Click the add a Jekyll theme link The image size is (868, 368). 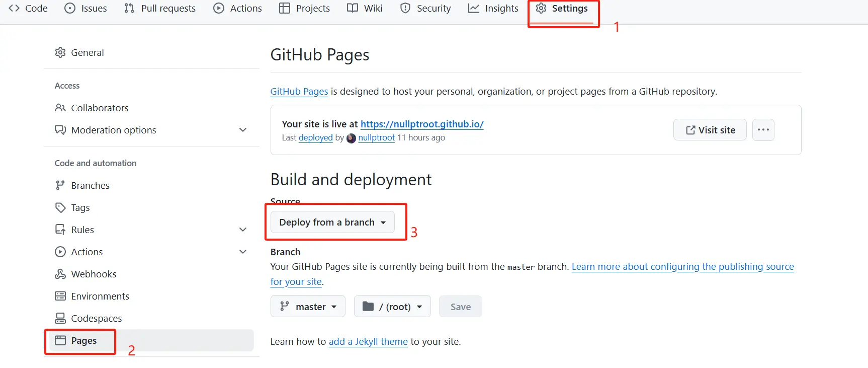click(x=368, y=341)
